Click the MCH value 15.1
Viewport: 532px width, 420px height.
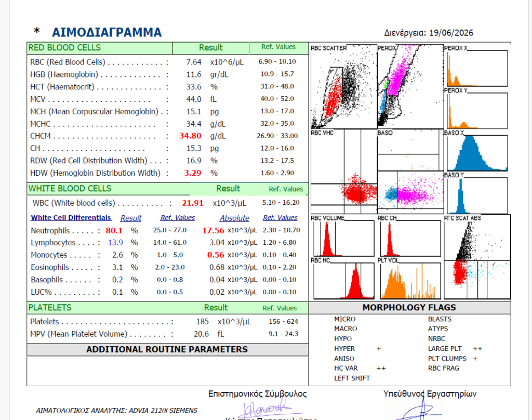(x=194, y=112)
